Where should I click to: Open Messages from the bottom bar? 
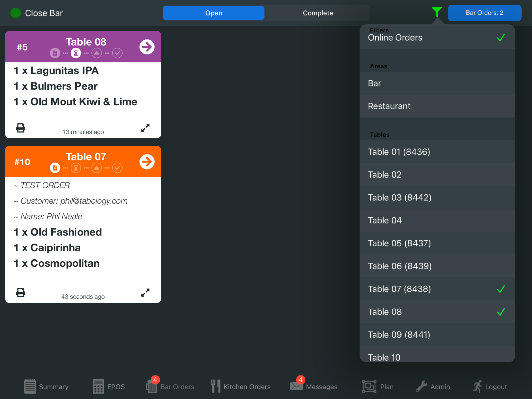pyautogui.click(x=314, y=386)
